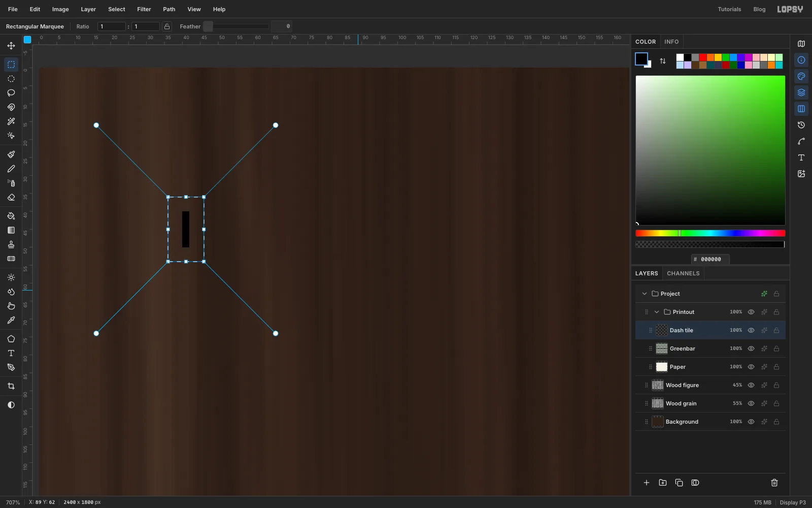Select the Eraser tool

[11, 198]
